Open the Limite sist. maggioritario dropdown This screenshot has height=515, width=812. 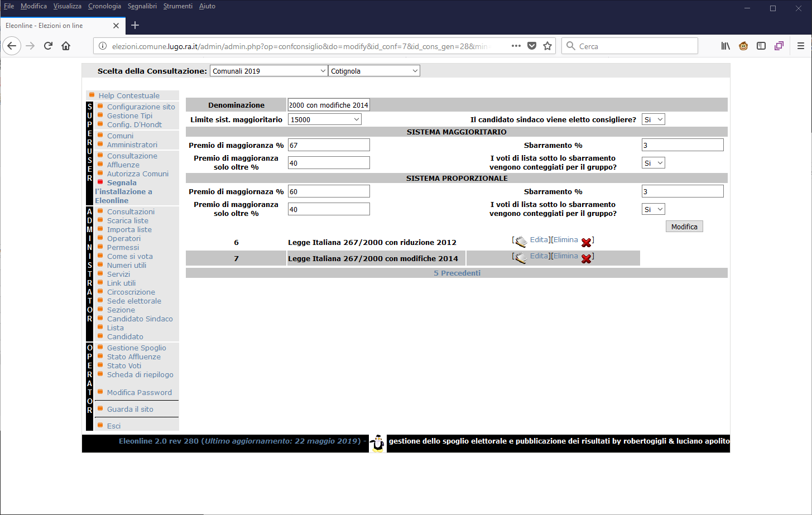[x=324, y=119]
